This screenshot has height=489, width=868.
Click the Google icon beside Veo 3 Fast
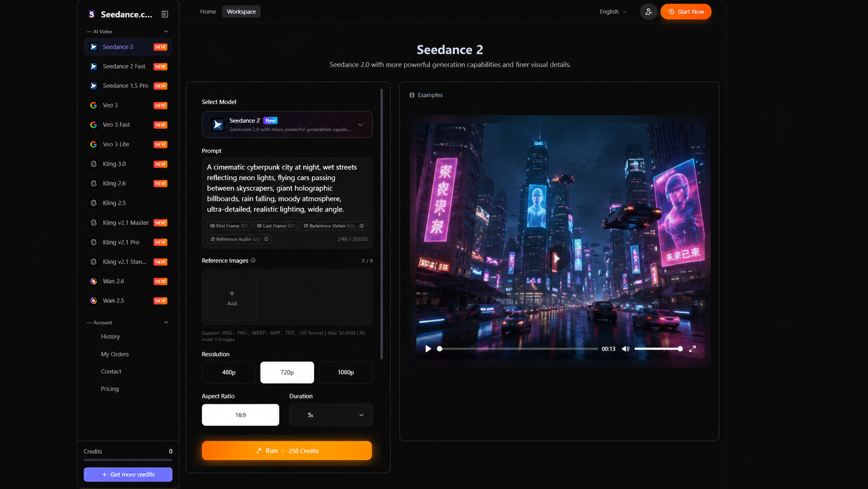coord(93,125)
